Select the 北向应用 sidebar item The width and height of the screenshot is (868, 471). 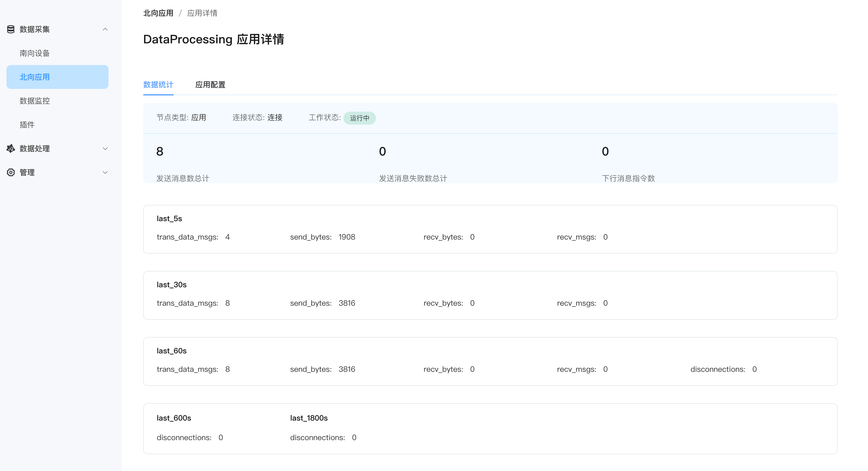pyautogui.click(x=35, y=77)
